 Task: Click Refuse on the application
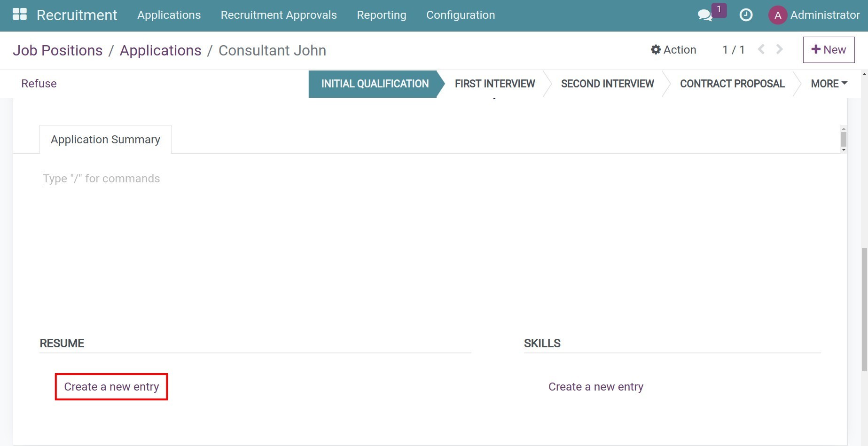click(38, 83)
